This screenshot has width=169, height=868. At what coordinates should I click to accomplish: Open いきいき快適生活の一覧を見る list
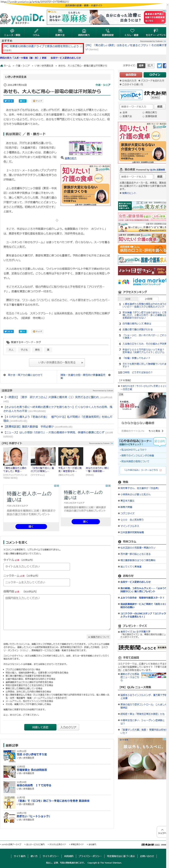coord(57,362)
